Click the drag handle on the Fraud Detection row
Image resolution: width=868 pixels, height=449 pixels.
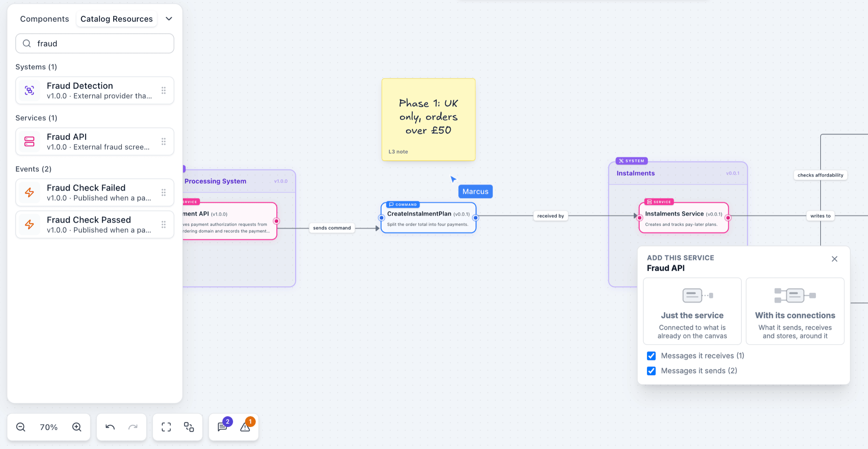tap(163, 90)
